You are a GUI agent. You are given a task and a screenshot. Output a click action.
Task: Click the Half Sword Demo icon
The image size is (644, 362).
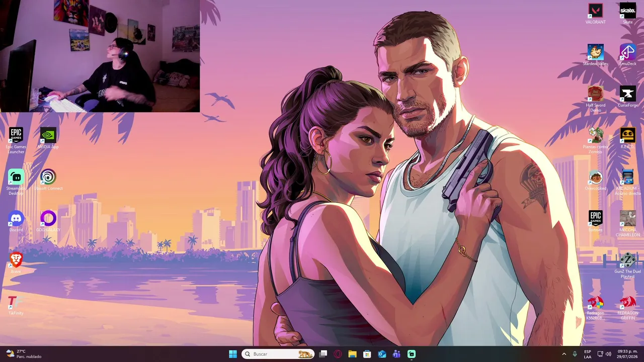click(596, 99)
